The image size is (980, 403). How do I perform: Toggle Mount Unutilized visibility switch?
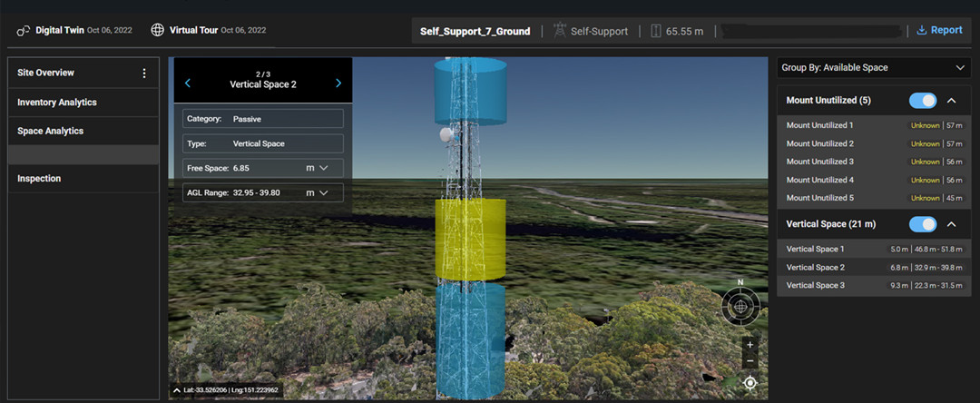[x=923, y=101]
